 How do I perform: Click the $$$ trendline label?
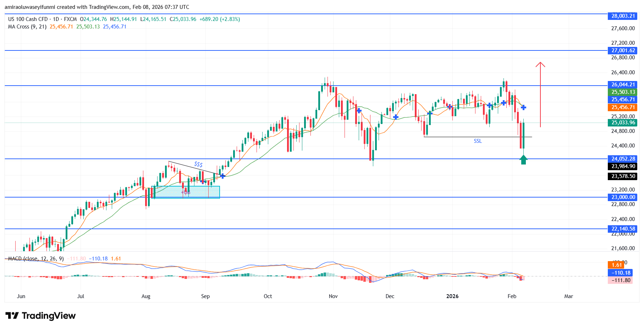point(198,164)
